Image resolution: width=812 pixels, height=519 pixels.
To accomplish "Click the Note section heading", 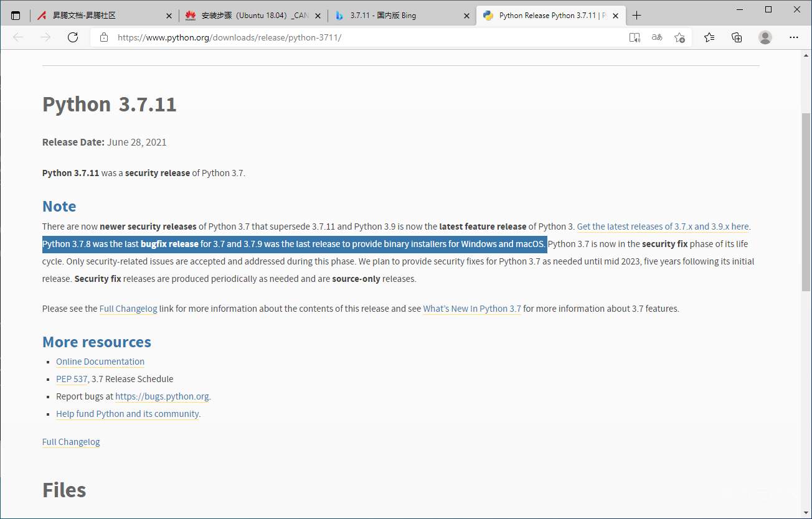I will [59, 206].
